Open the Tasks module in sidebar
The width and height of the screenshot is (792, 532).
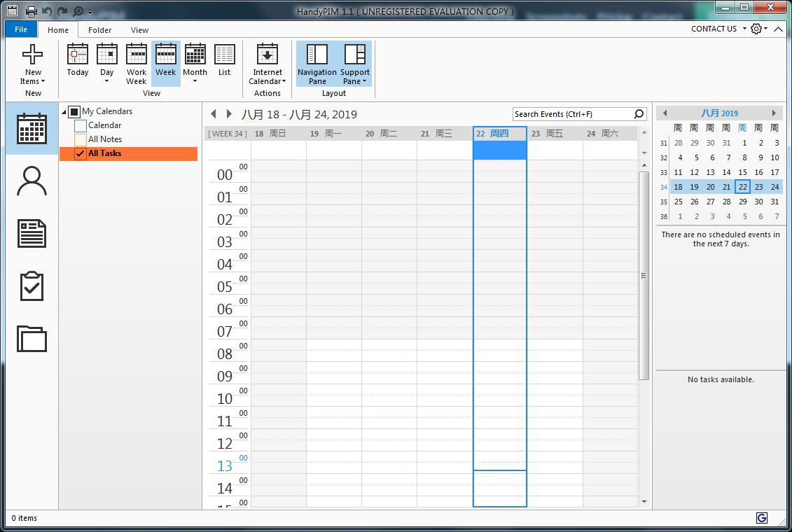[x=32, y=286]
